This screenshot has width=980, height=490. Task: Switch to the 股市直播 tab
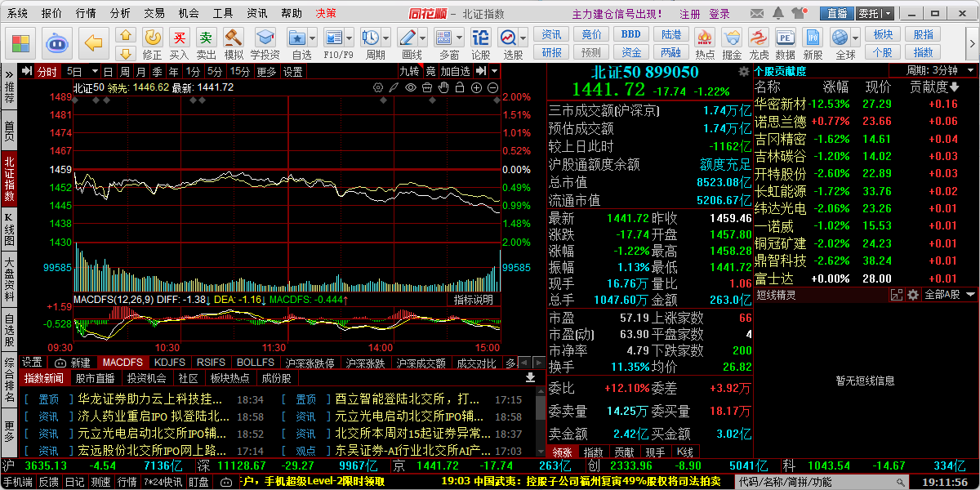(95, 378)
